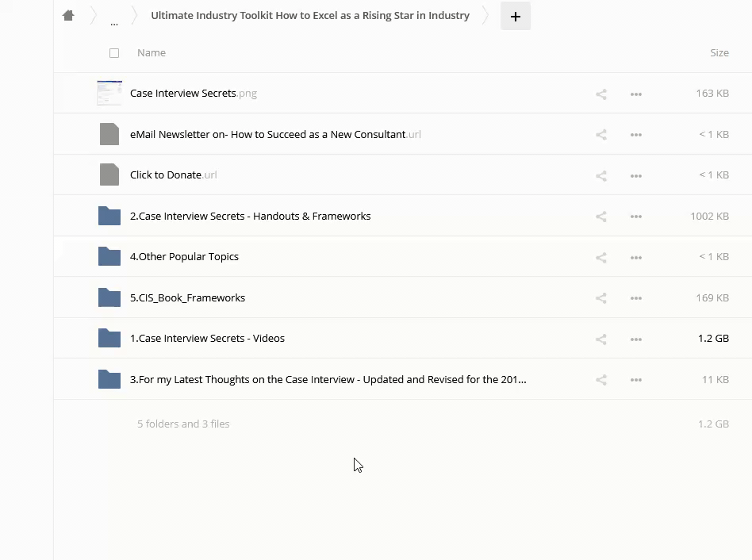Share the 5.CIS_Book_Frameworks folder
The image size is (752, 560).
click(601, 298)
